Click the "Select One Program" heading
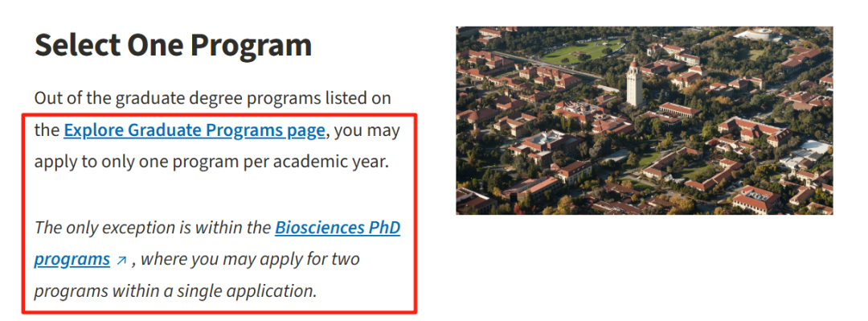Screen dimensions: 868x321 pyautogui.click(x=173, y=46)
